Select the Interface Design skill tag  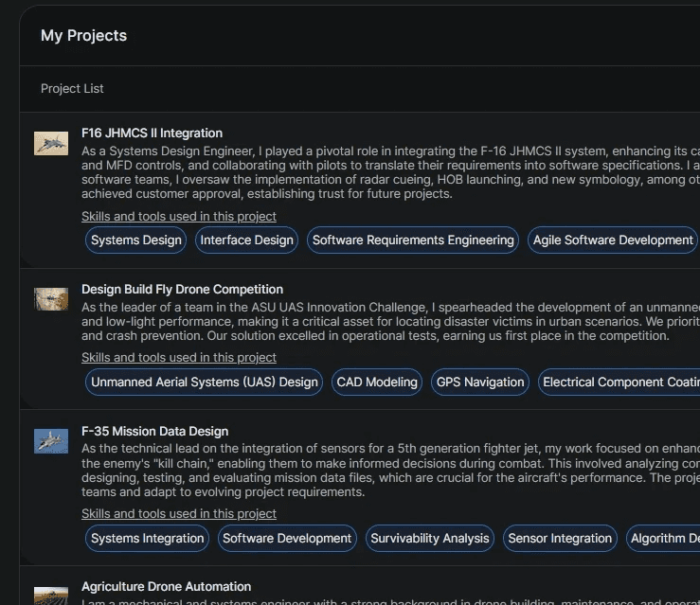click(246, 240)
